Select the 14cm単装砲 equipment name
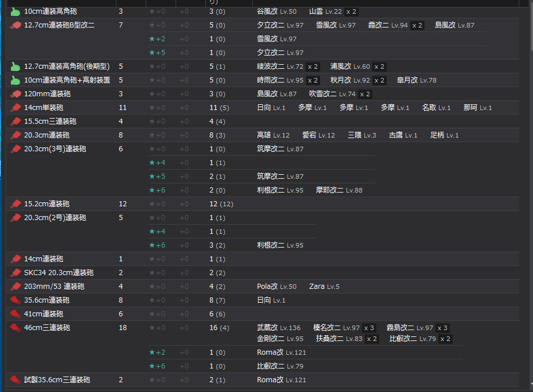 coord(44,108)
